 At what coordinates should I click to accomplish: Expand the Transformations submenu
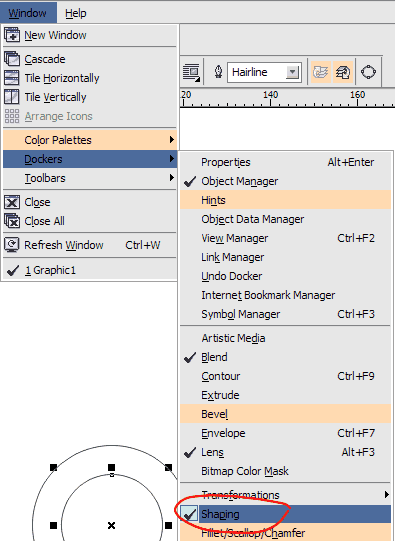coord(285,495)
